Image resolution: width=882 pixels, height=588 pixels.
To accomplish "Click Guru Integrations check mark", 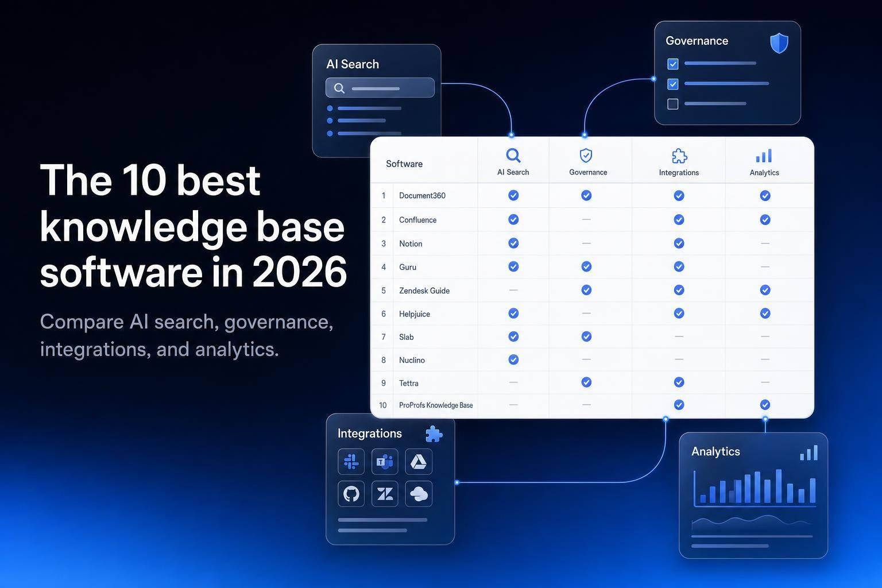I will (x=679, y=266).
